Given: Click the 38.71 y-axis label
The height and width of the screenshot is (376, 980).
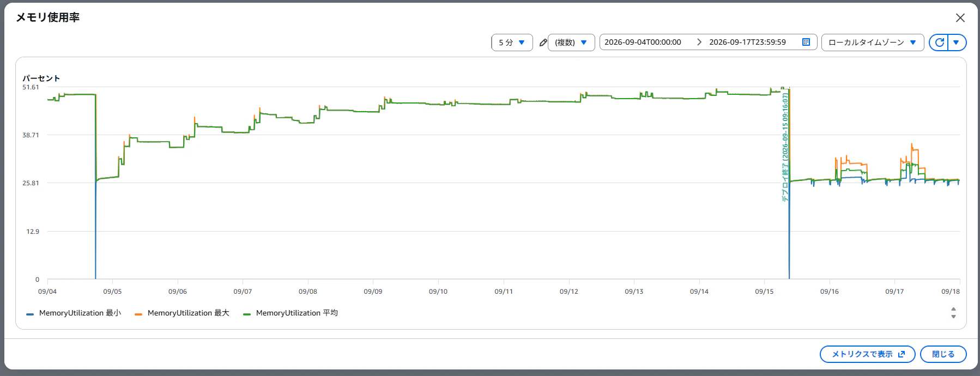Looking at the screenshot, I should (x=31, y=135).
